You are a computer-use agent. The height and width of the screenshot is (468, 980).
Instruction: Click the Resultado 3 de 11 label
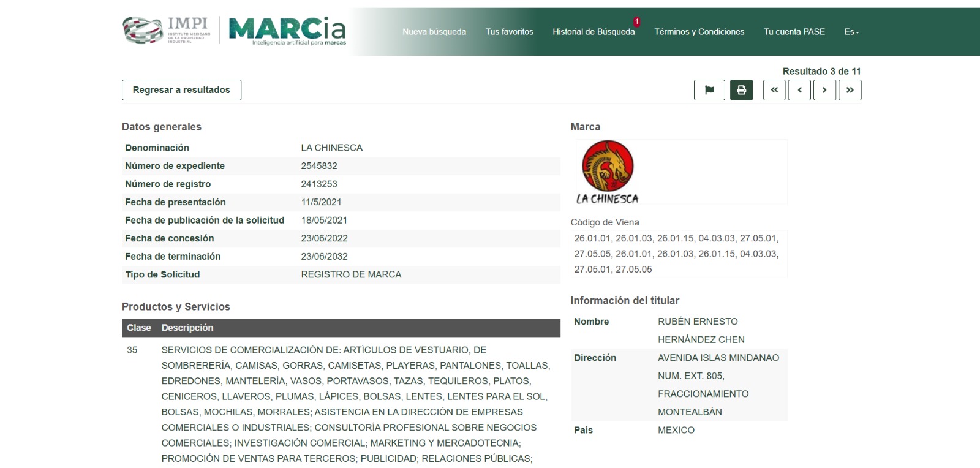pos(821,71)
